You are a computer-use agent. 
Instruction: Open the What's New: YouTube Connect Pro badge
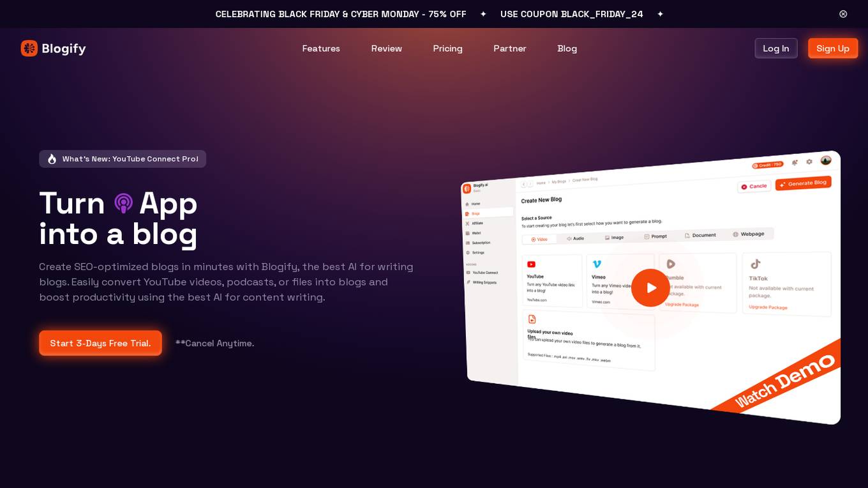[x=123, y=159]
